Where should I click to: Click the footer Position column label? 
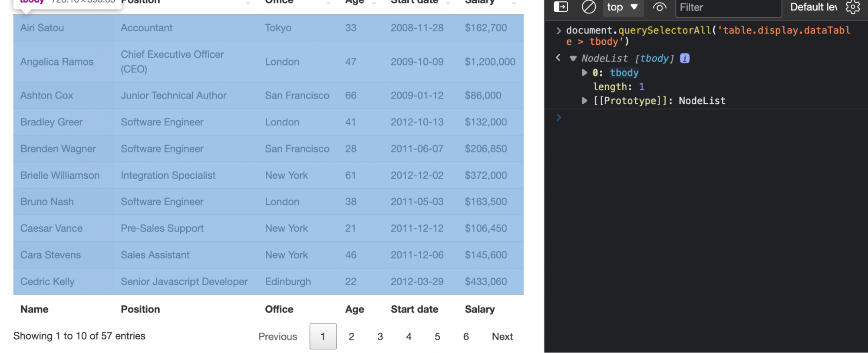coord(140,309)
